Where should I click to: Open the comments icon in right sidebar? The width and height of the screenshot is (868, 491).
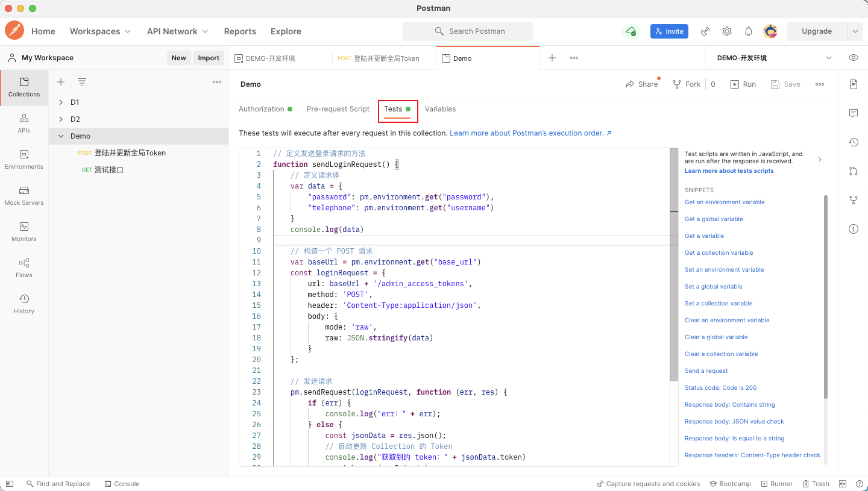(853, 113)
